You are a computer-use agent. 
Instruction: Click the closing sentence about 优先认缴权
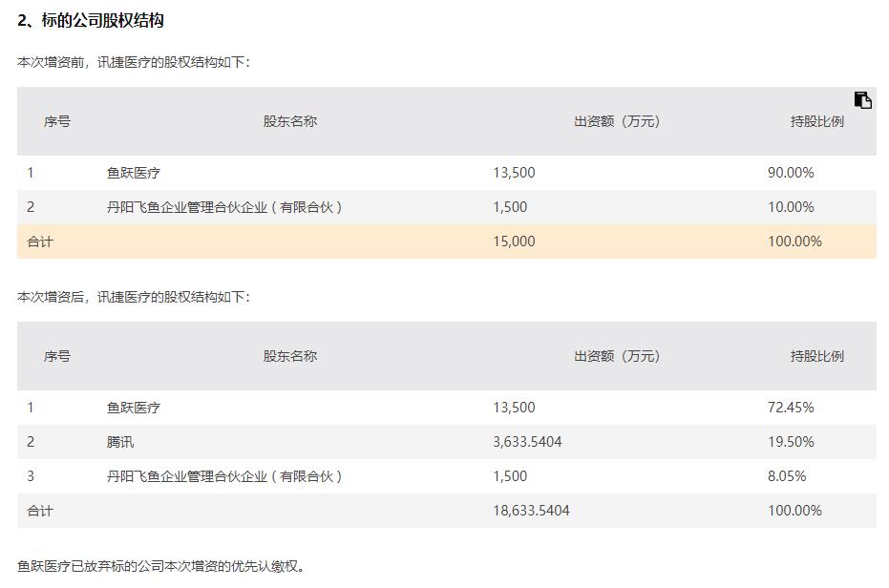pos(162,566)
